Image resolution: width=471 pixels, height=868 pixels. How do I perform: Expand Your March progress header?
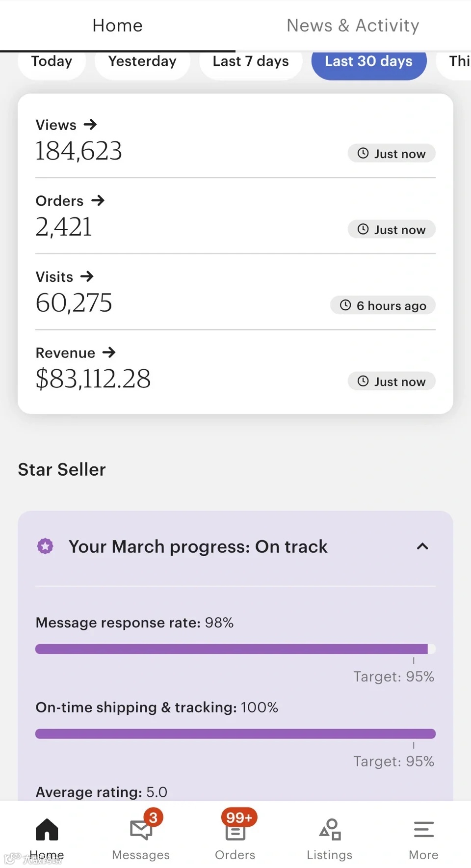click(x=198, y=546)
